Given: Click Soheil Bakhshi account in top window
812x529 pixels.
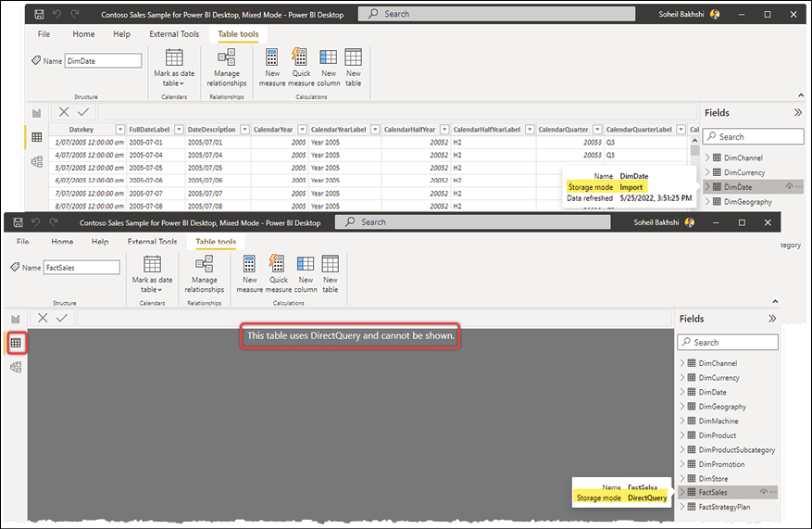Looking at the screenshot, I should point(689,15).
